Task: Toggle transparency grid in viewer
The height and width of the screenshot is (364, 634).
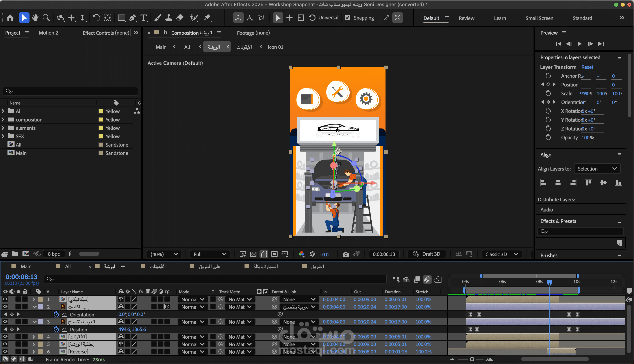Action: pos(253,254)
